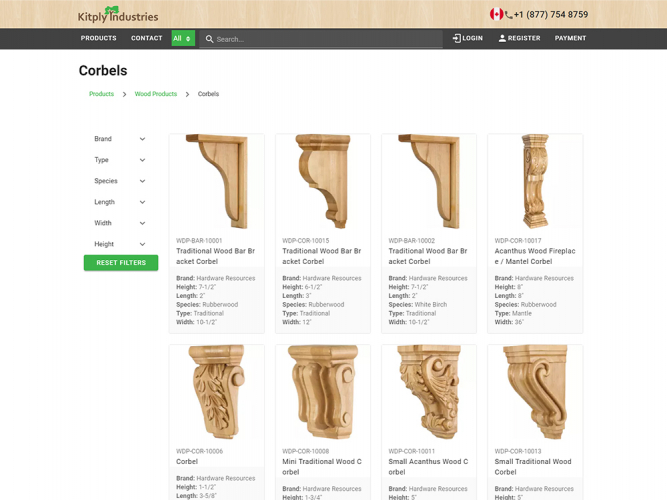Click the 'Corbel' title under WDP-COR-10006

187,462
